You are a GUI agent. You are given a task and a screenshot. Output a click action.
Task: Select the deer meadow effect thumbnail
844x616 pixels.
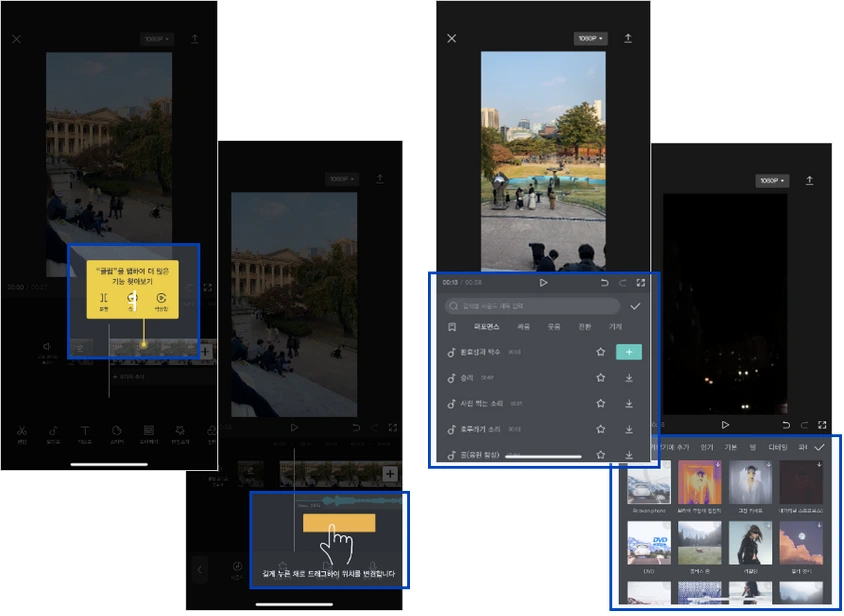tap(700, 543)
